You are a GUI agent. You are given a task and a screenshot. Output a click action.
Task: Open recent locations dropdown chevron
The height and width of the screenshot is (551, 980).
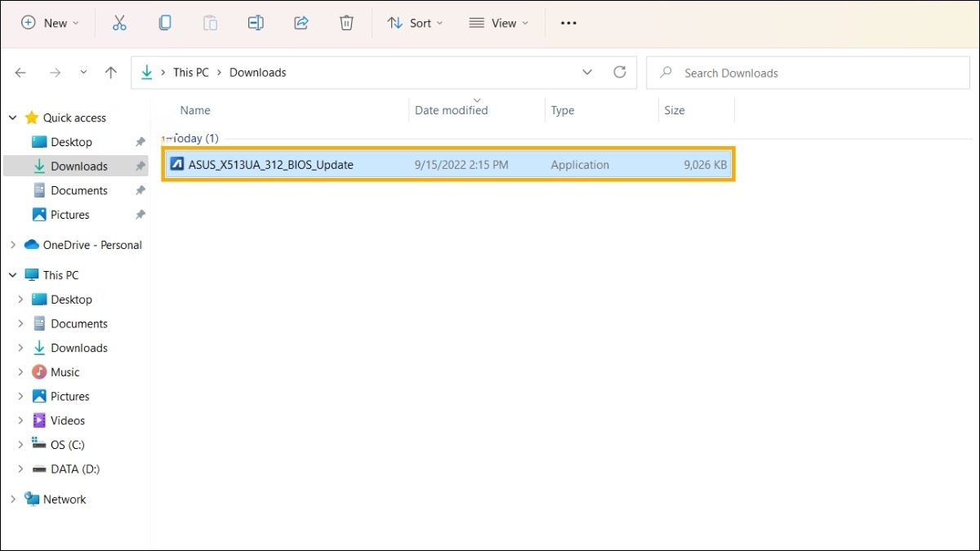83,73
